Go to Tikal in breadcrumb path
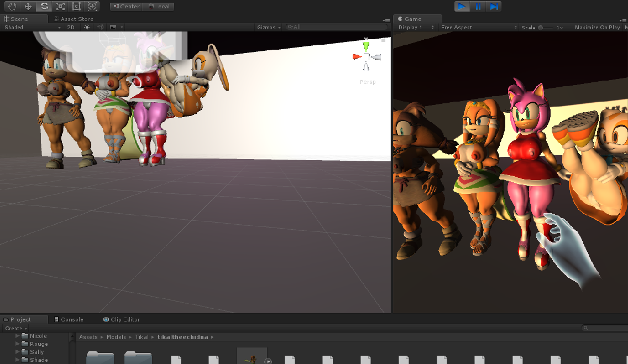This screenshot has width=628, height=364. pos(142,337)
